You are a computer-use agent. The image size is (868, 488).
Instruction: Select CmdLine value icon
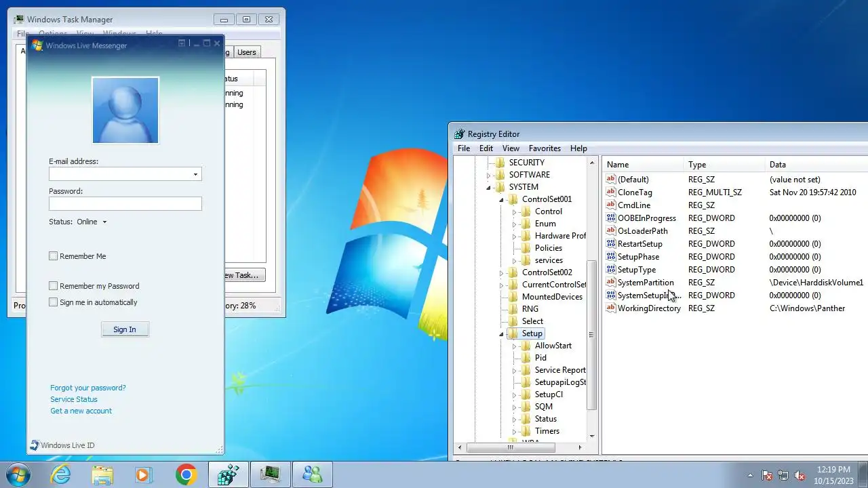[x=611, y=205]
